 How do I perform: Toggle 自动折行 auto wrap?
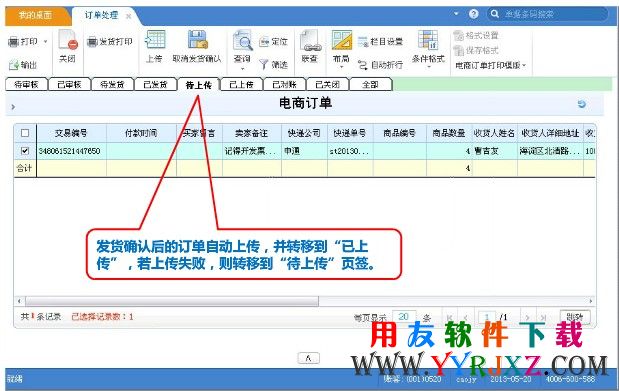click(381, 64)
